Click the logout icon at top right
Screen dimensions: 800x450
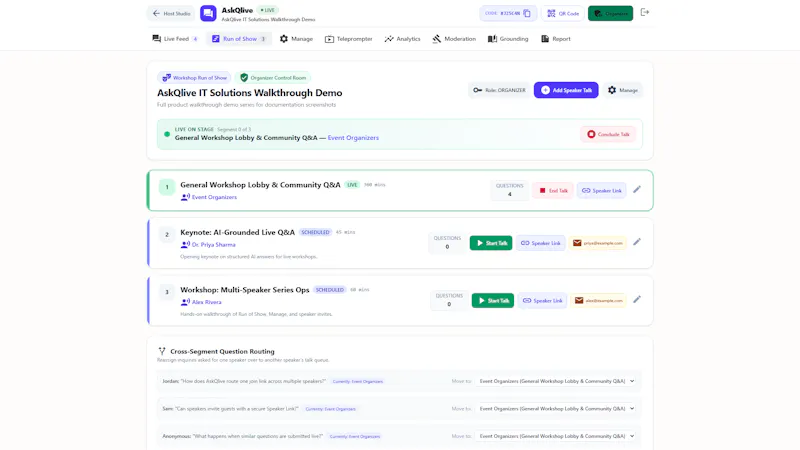pyautogui.click(x=645, y=12)
